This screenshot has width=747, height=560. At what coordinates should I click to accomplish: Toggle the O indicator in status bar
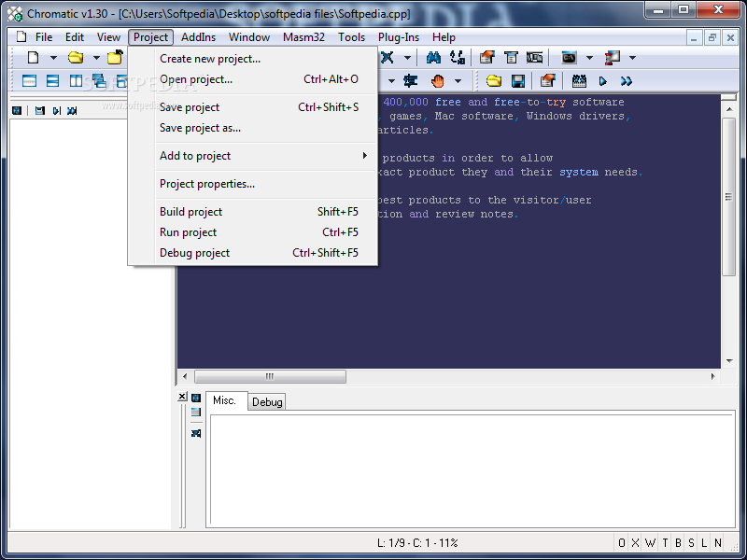[622, 543]
